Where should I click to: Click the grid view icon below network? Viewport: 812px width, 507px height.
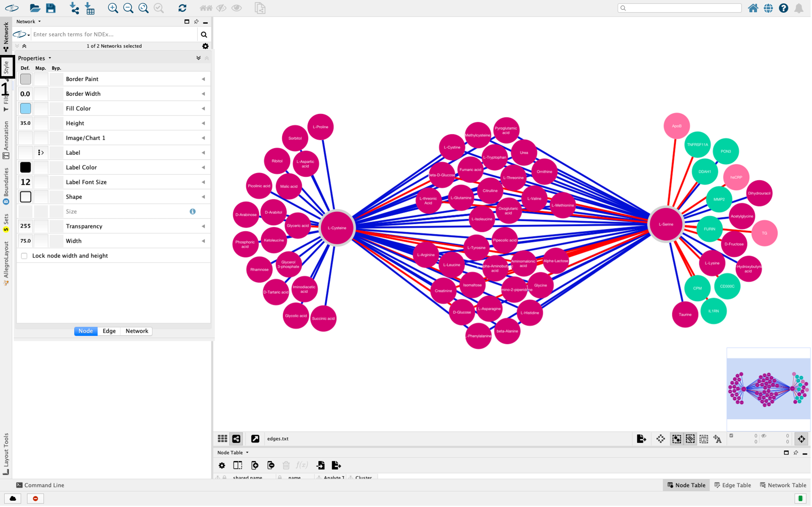pos(223,439)
